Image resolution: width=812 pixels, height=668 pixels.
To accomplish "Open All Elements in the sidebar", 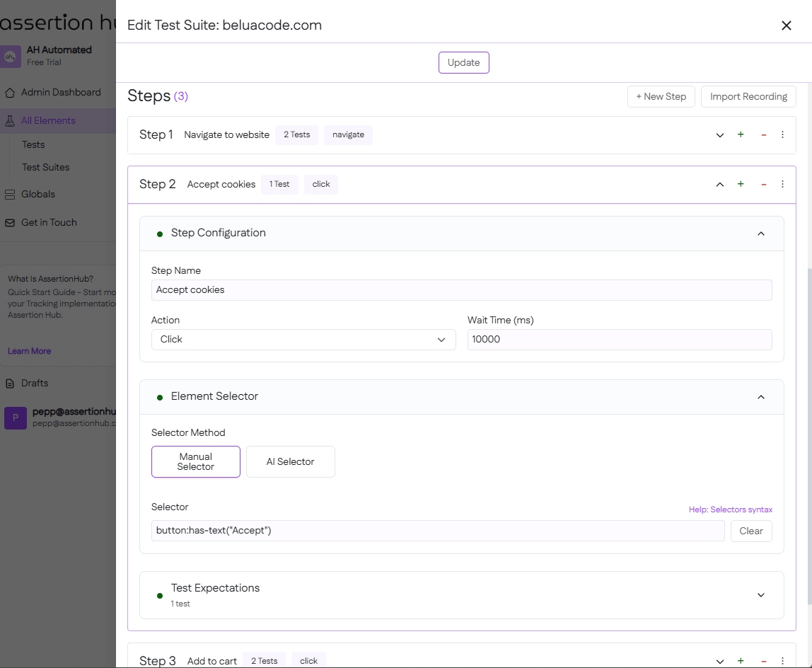I will tap(49, 120).
